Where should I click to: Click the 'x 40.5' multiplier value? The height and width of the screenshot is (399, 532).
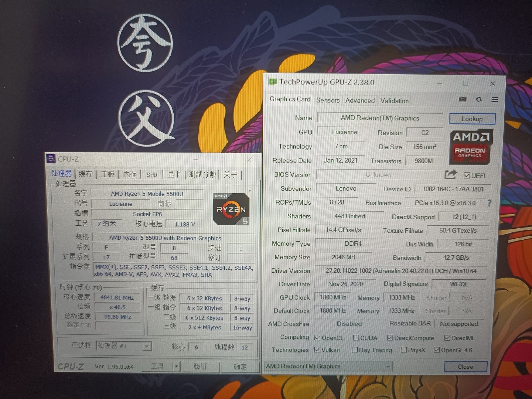(x=117, y=307)
